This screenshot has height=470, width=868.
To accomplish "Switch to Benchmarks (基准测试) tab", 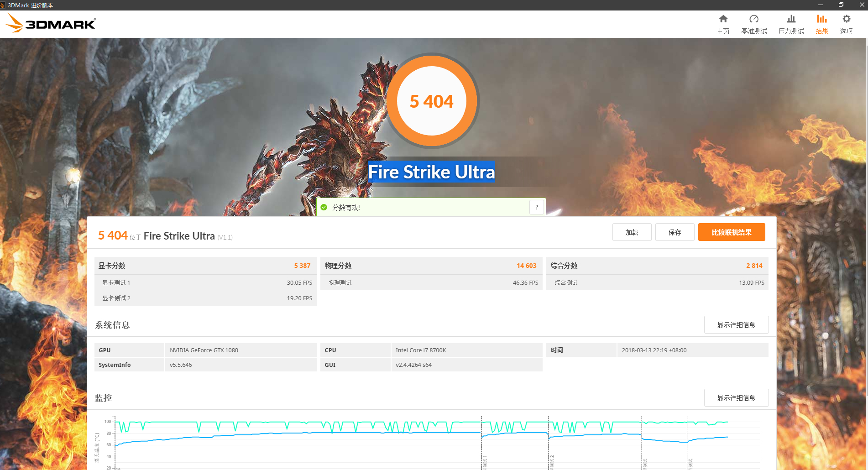I will tap(754, 24).
